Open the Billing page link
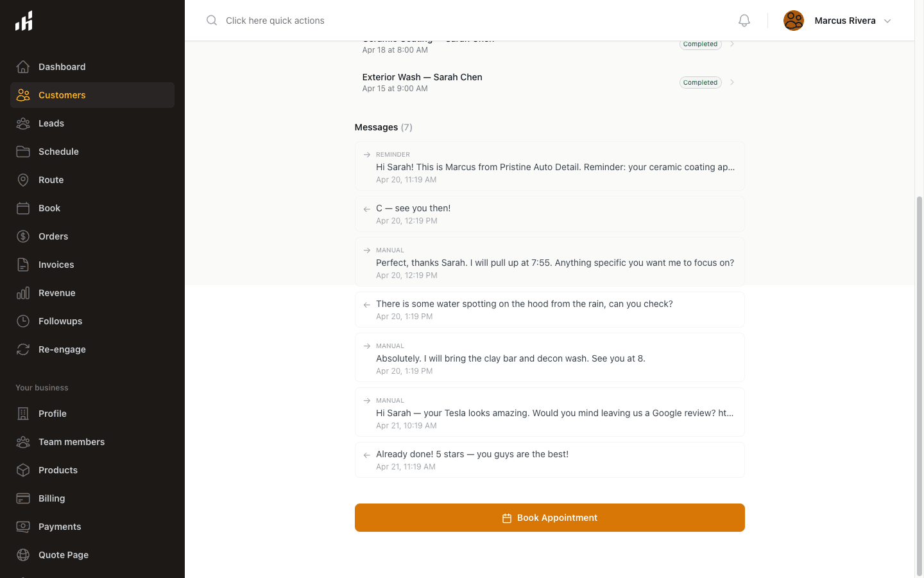 point(51,498)
